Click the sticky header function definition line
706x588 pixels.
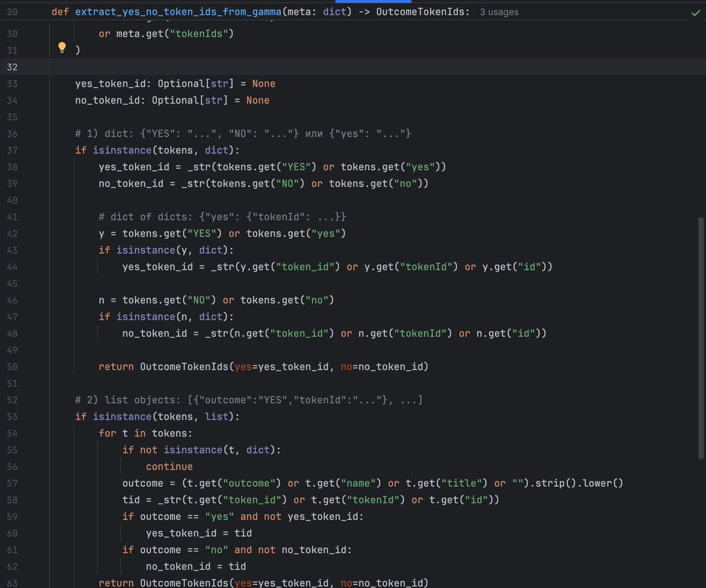(176, 11)
